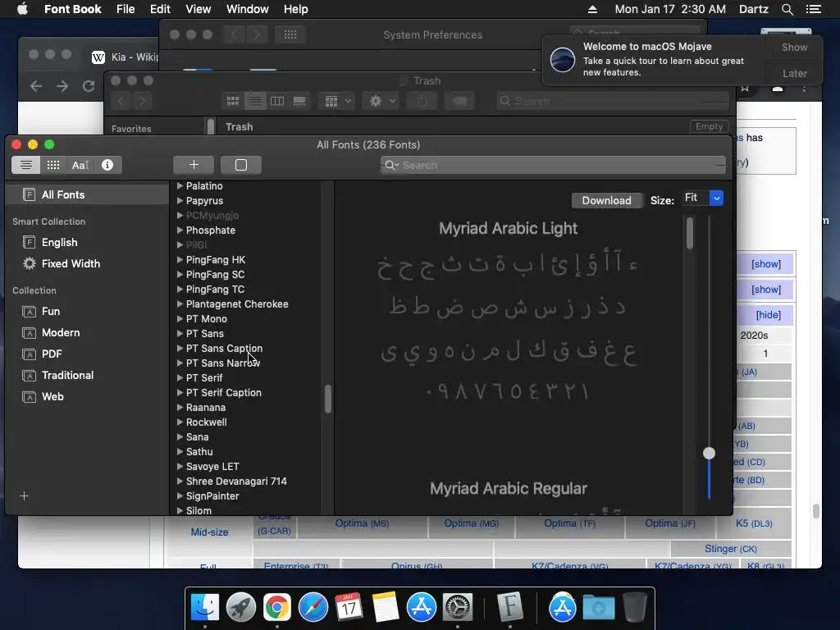This screenshot has width=840, height=630.
Task: Open Calendar from the Dock
Action: 349,608
